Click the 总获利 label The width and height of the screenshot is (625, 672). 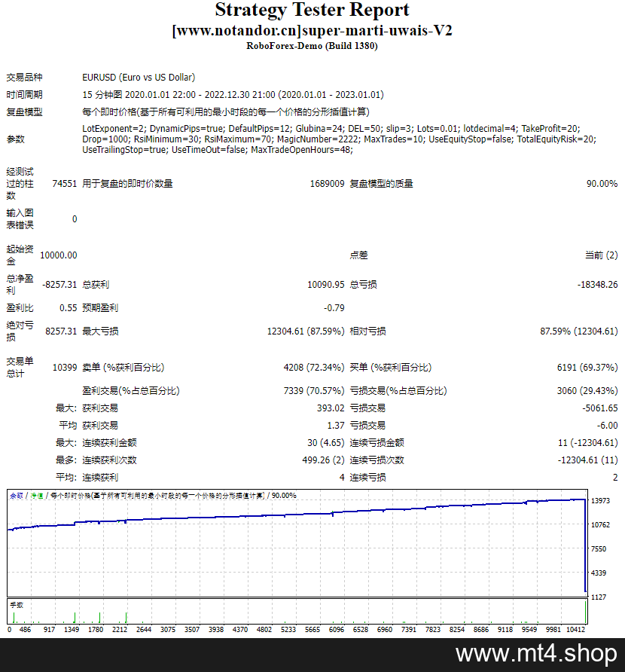tap(96, 285)
